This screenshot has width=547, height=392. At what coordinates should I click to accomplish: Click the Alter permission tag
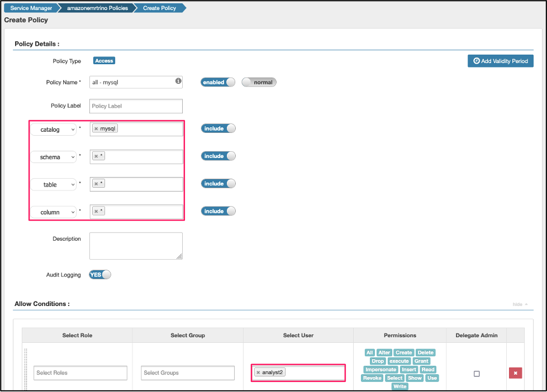[x=384, y=352]
